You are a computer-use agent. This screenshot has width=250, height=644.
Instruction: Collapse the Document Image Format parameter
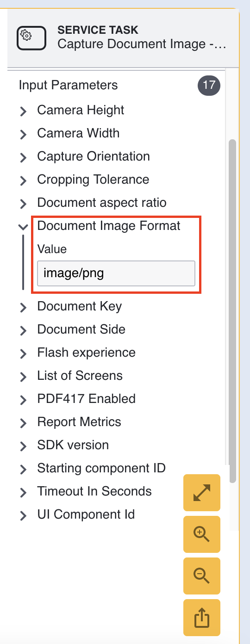pos(23,227)
